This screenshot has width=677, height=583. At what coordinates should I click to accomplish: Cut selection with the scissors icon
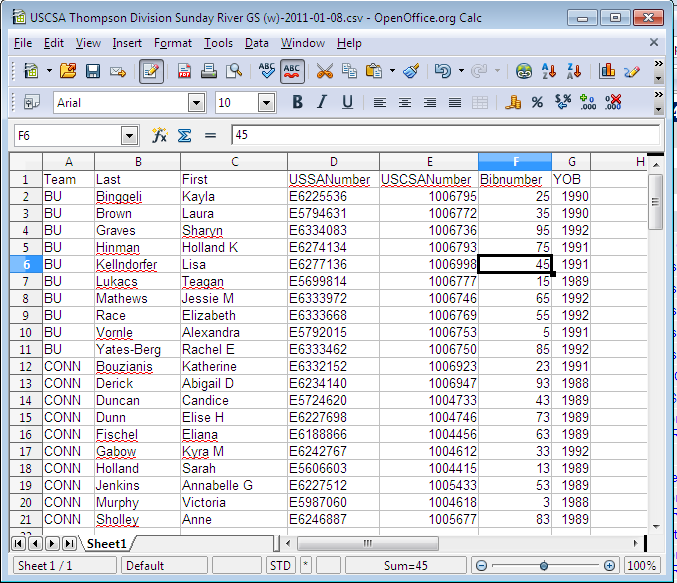pyautogui.click(x=325, y=71)
